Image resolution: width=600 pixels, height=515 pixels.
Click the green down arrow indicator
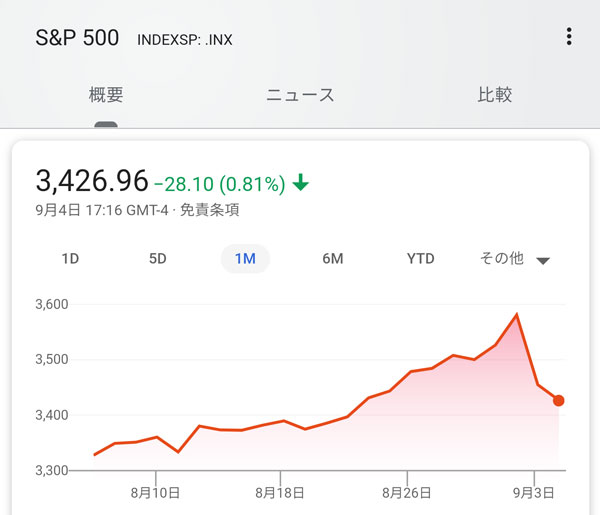300,183
